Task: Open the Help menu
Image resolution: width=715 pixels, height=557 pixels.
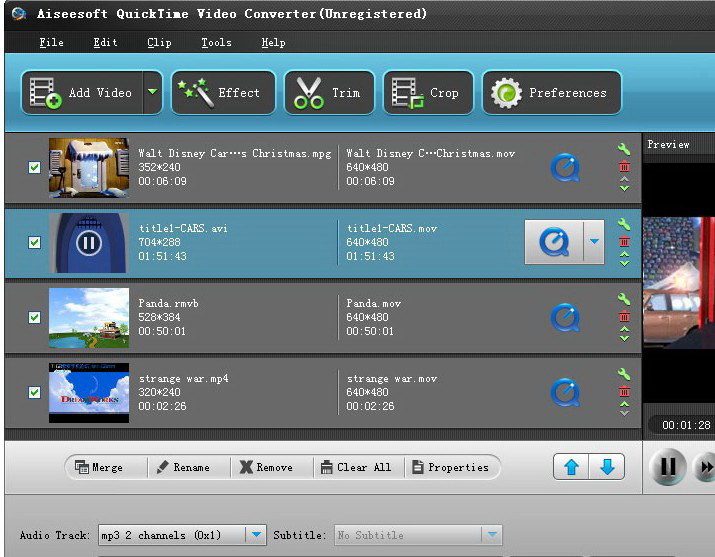Action: click(273, 42)
